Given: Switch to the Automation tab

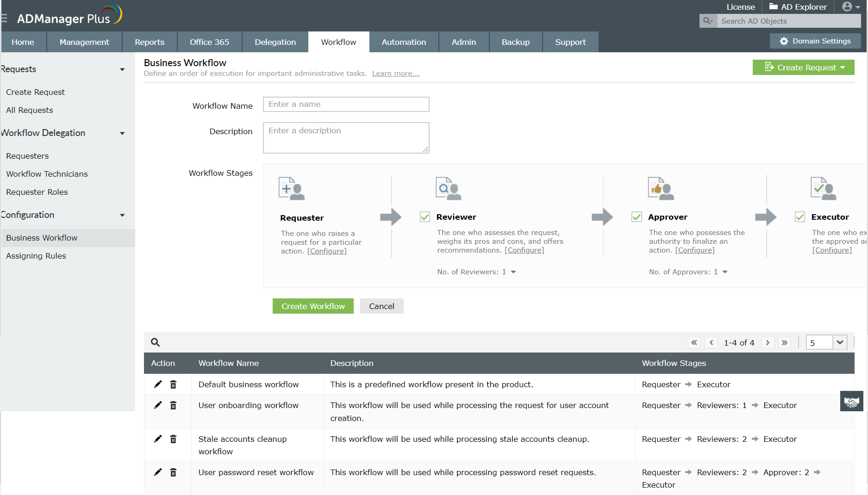Looking at the screenshot, I should pyautogui.click(x=403, y=42).
